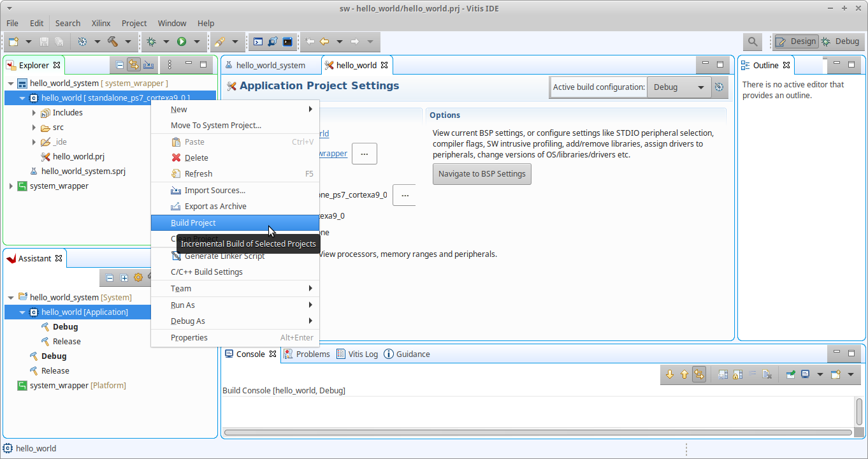Choose Properties from the context menu
This screenshot has width=868, height=459.
click(x=189, y=337)
